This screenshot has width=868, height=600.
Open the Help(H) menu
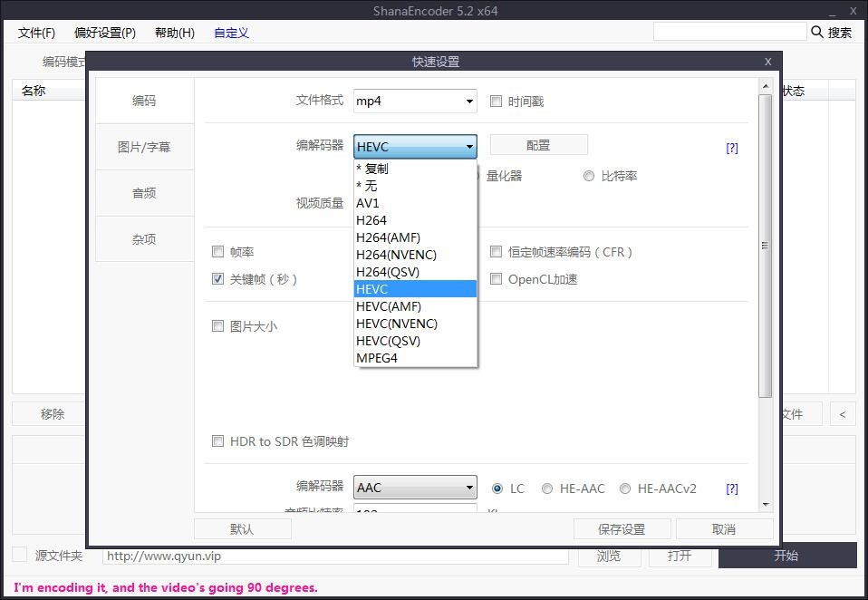click(x=174, y=33)
